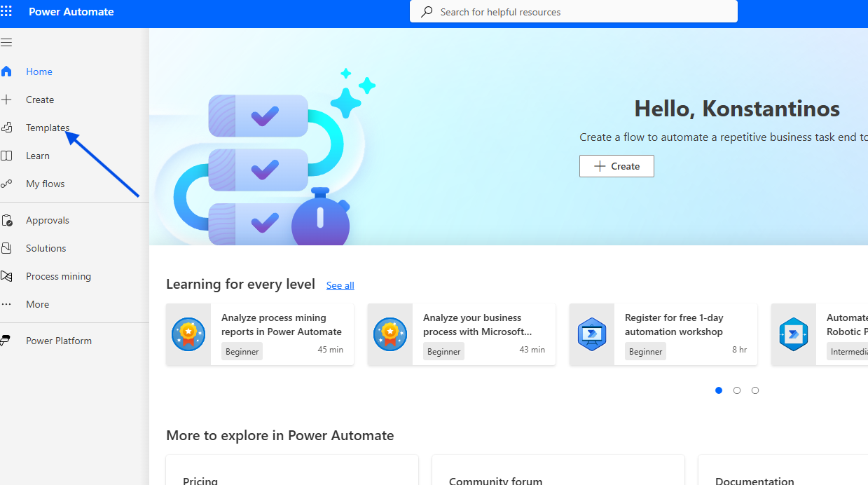This screenshot has height=485, width=868.
Task: Click the My flows icon
Action: 6,184
